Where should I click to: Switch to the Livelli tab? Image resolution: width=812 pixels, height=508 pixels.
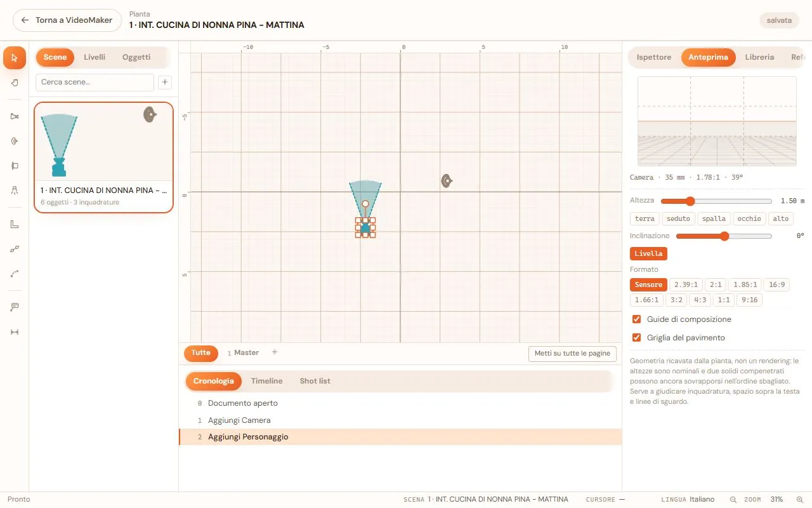(x=95, y=57)
